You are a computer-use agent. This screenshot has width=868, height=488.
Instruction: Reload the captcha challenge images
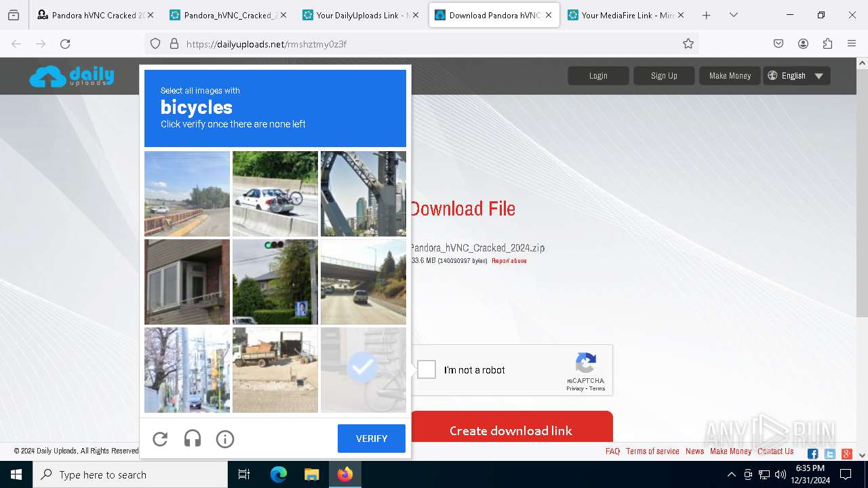click(x=160, y=439)
